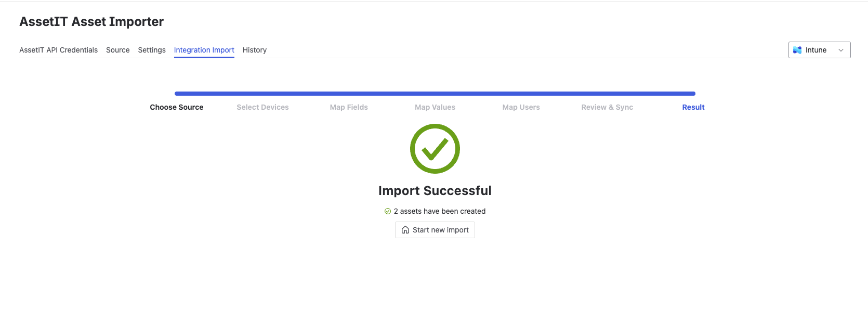The height and width of the screenshot is (311, 868).
Task: Select the Select Devices step label
Action: click(x=262, y=107)
